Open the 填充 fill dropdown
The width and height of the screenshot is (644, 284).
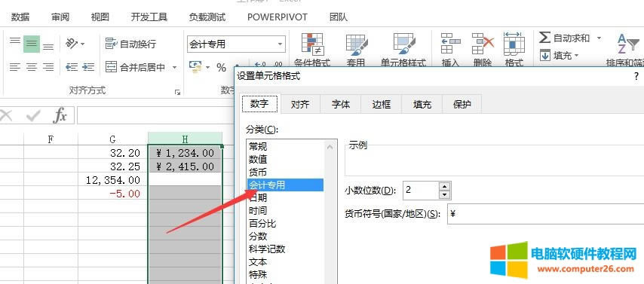click(x=560, y=55)
